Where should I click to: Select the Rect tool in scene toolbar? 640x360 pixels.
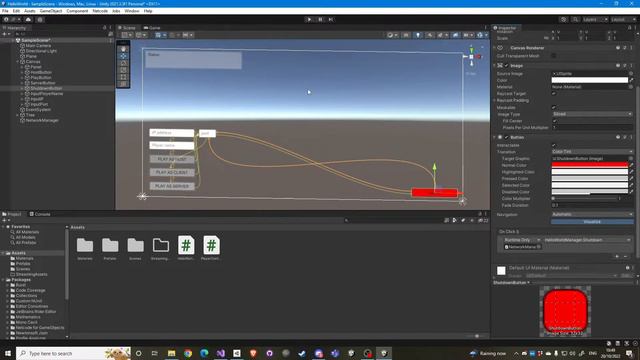[124, 77]
